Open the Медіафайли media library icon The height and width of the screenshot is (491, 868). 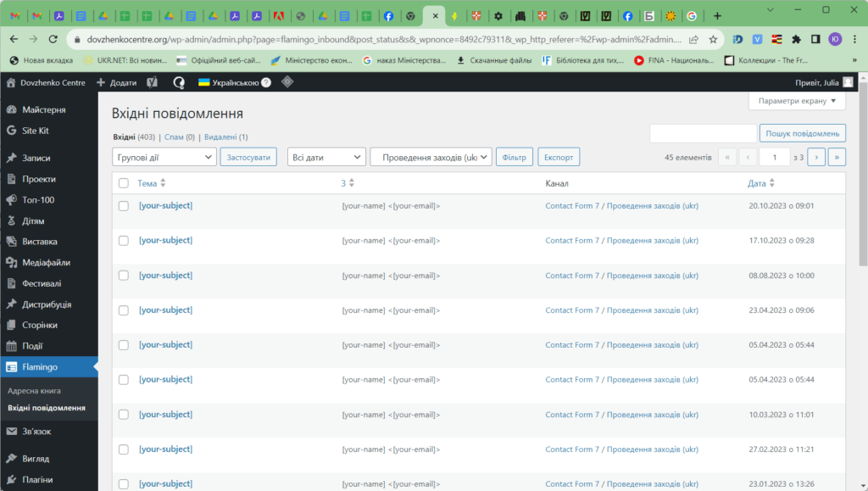coord(12,263)
